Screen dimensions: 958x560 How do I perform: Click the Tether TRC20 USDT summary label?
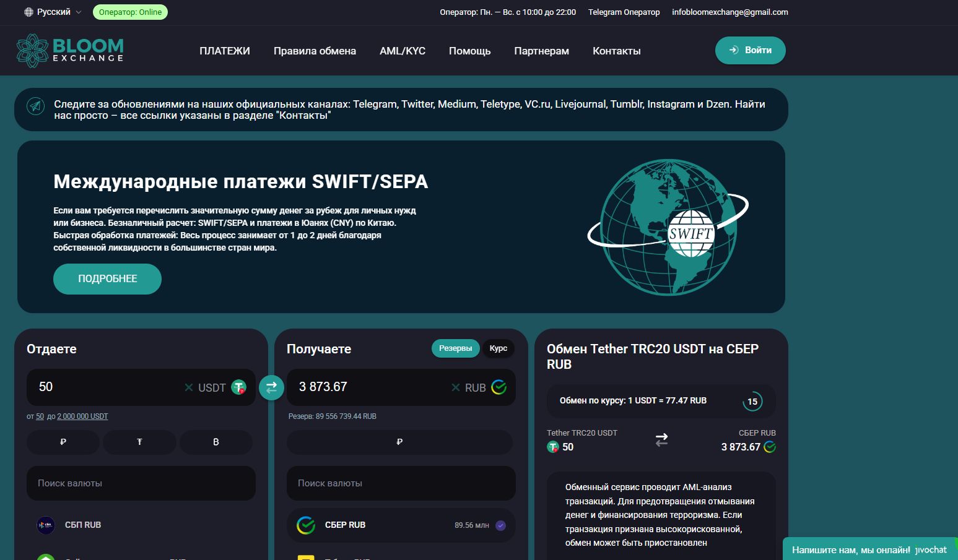(582, 433)
